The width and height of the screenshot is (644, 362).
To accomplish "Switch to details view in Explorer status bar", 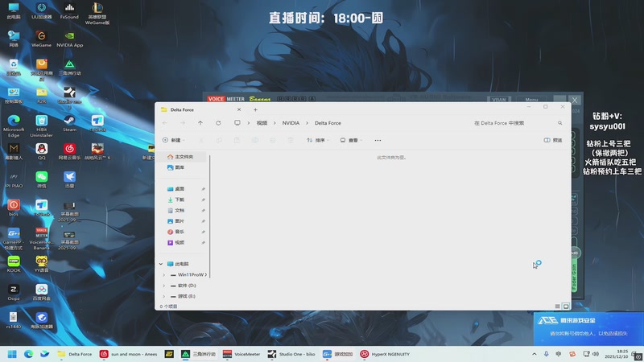I will point(557,306).
